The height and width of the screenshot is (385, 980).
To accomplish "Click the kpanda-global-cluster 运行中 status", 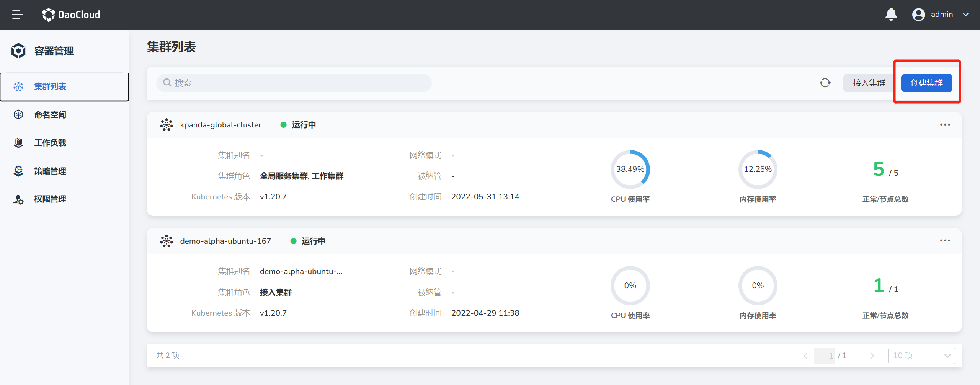I will (298, 125).
